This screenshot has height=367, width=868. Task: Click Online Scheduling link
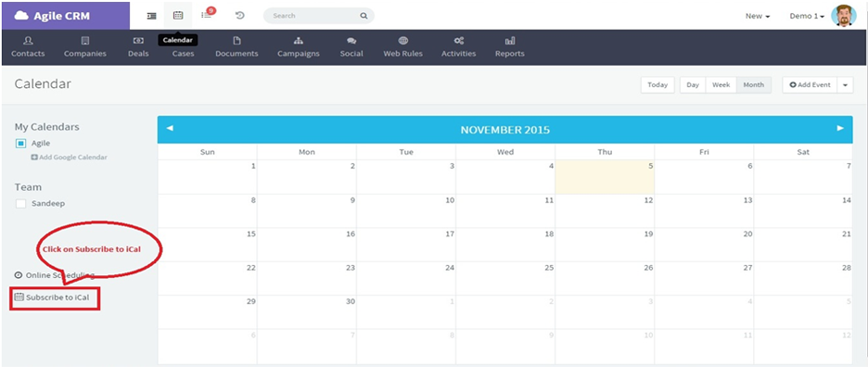coord(54,275)
